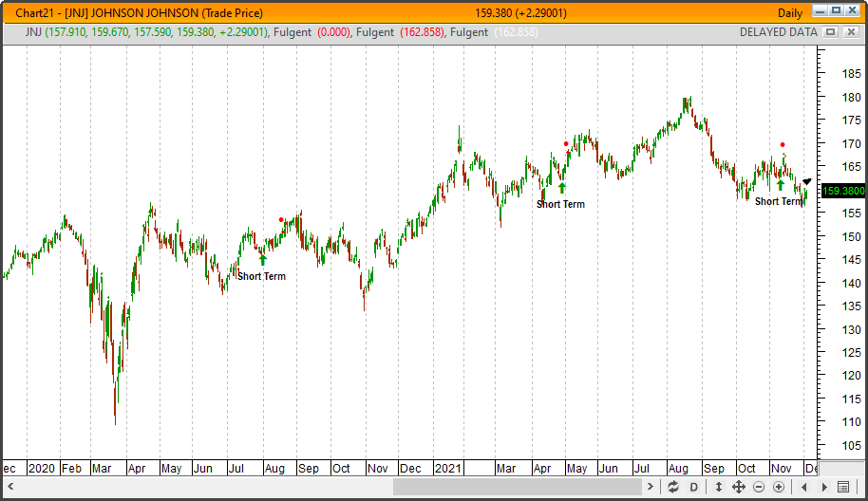This screenshot has width=868, height=501.
Task: Zoom in with the plus circle icon
Action: coord(779,487)
